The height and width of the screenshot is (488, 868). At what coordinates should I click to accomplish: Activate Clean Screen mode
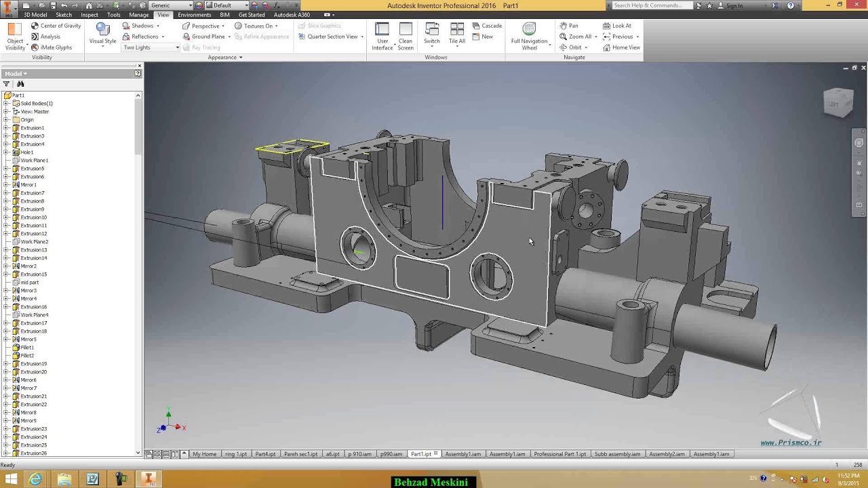pyautogui.click(x=406, y=36)
